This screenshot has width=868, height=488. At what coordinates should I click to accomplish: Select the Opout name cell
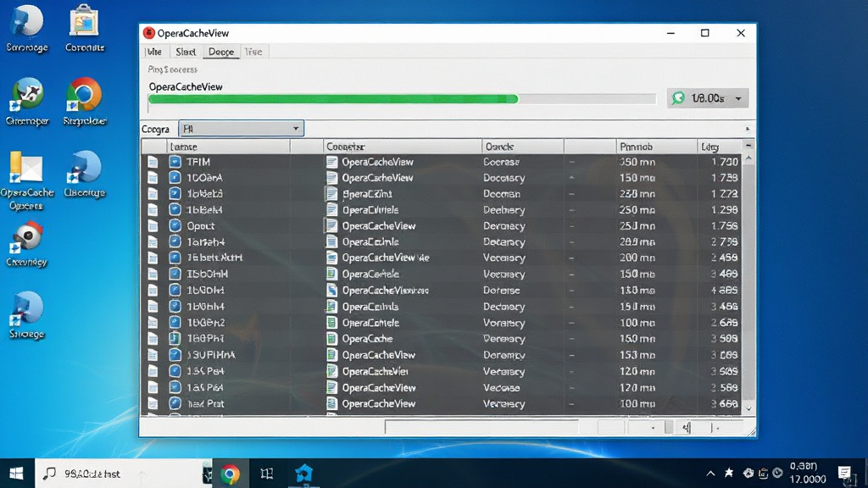(200, 225)
